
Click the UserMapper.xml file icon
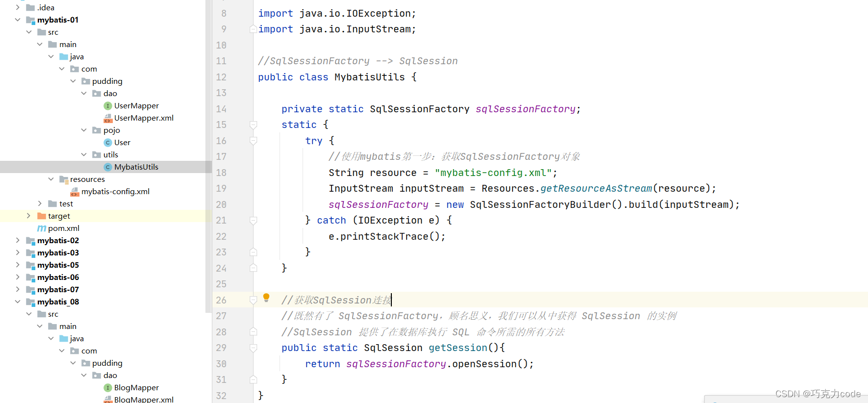pos(108,118)
